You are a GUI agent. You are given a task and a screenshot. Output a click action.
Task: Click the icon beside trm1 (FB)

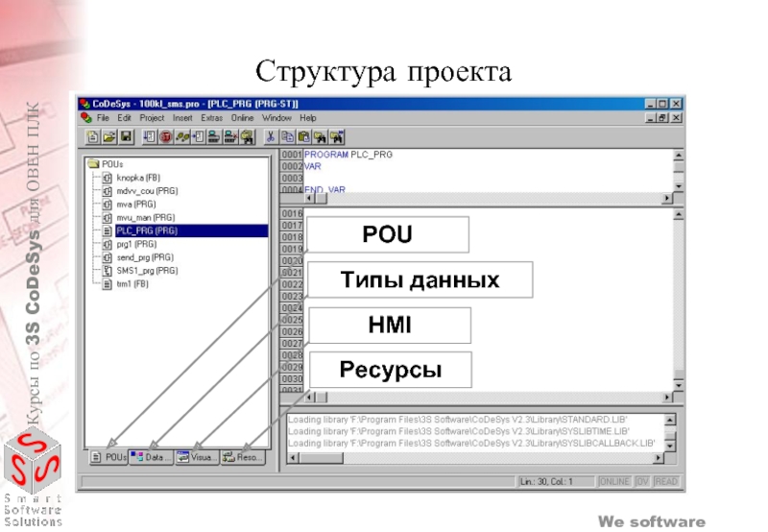tap(108, 283)
